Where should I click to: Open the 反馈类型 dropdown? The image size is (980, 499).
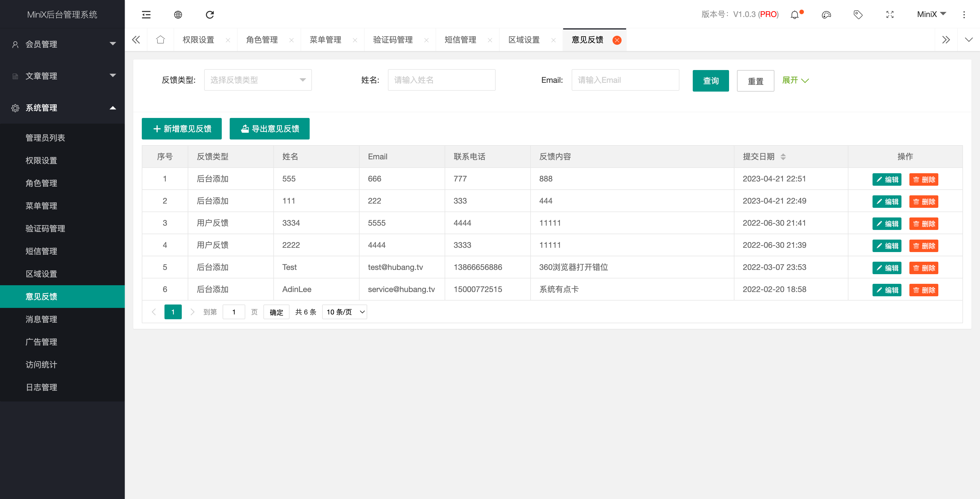[257, 80]
